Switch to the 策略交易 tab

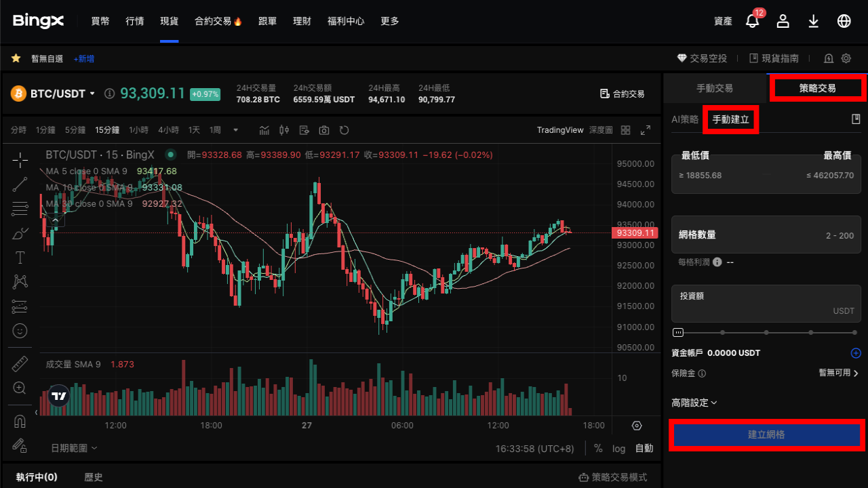click(x=817, y=88)
